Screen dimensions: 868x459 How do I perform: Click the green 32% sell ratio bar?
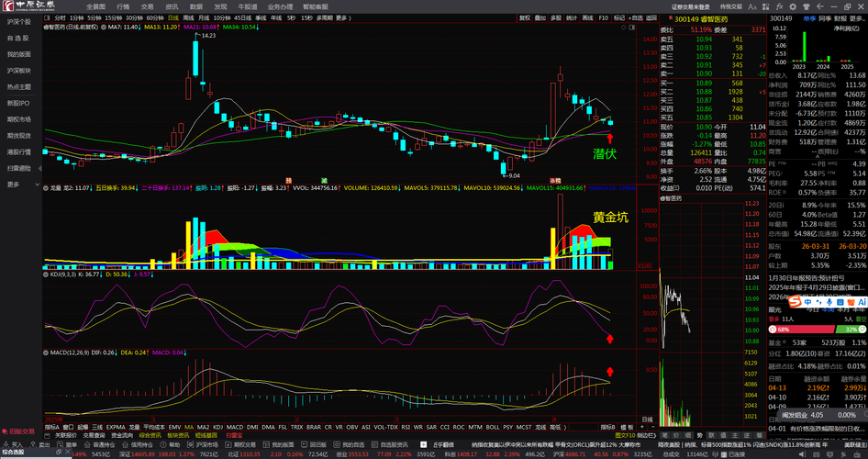851,330
